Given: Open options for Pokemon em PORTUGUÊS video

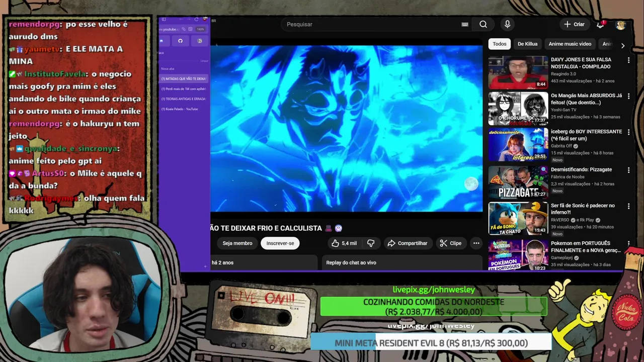Looking at the screenshot, I should (x=628, y=244).
